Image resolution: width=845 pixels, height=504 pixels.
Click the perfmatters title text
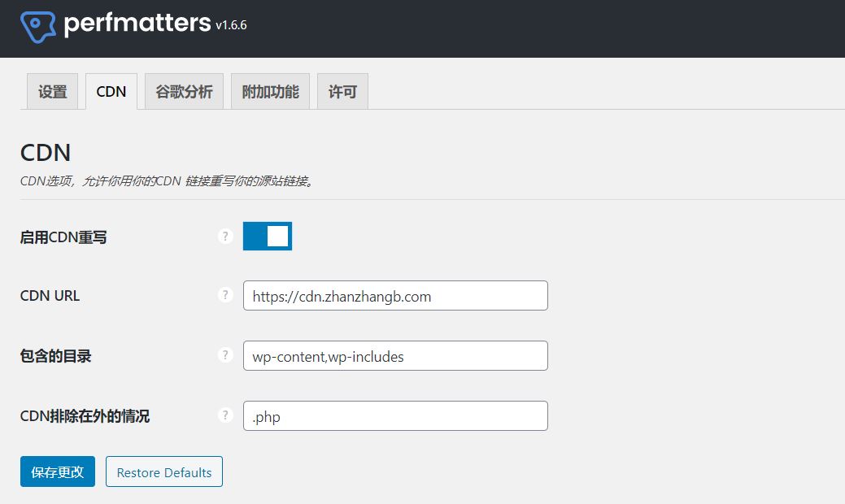tap(137, 24)
